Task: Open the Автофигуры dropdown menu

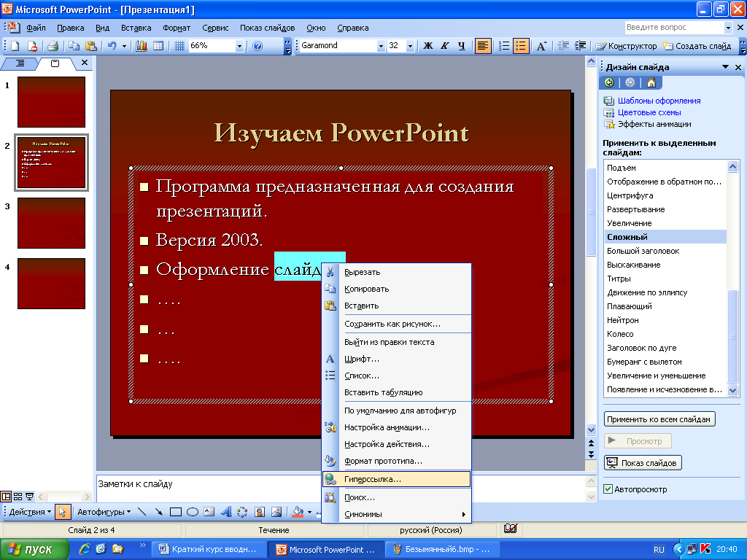Action: point(104,512)
